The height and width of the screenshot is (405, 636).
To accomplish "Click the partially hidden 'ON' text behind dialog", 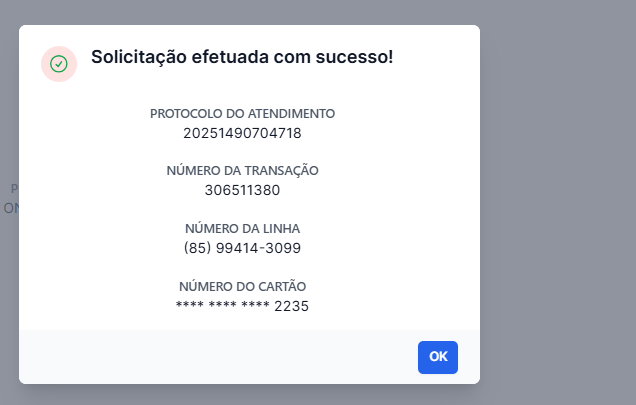I will click(10, 208).
